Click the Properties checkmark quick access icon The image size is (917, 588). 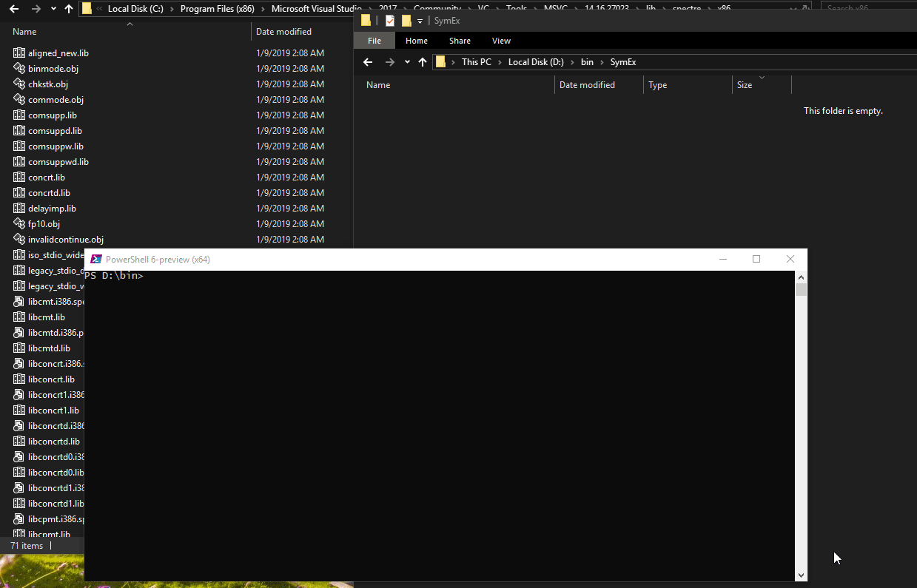click(x=390, y=21)
